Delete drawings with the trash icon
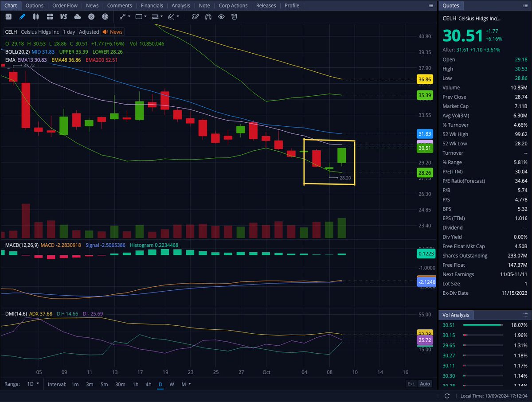This screenshot has height=402, width=532. (x=234, y=16)
